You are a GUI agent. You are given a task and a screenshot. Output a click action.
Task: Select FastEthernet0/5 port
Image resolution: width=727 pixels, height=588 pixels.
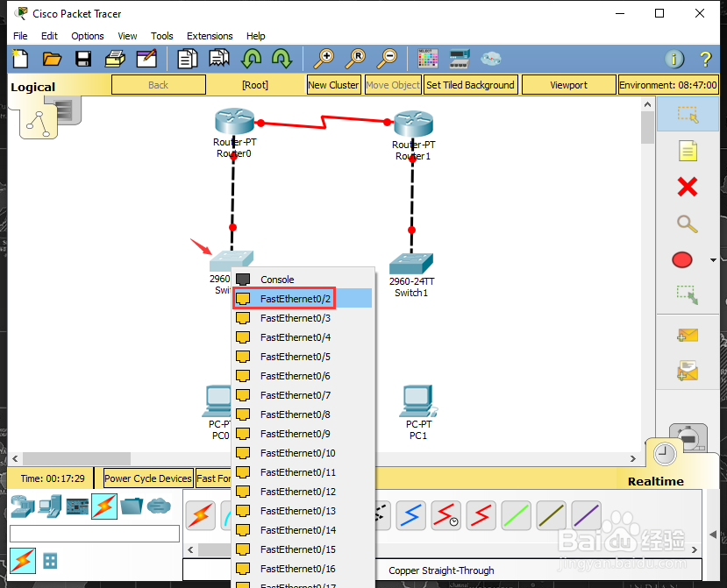tap(303, 357)
